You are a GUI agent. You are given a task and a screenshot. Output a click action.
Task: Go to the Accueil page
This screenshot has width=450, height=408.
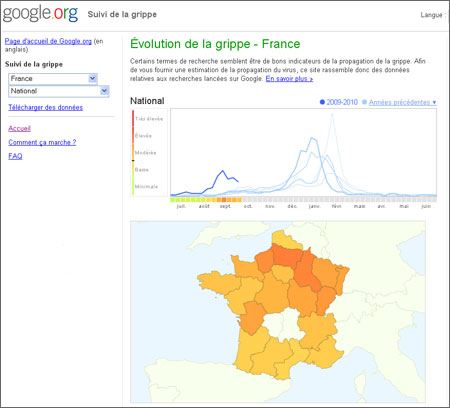coord(19,128)
